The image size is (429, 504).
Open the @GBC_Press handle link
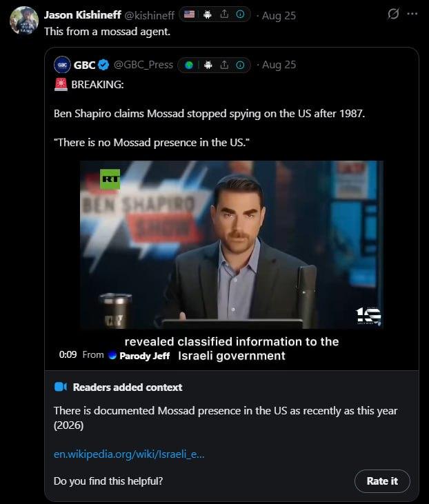143,65
